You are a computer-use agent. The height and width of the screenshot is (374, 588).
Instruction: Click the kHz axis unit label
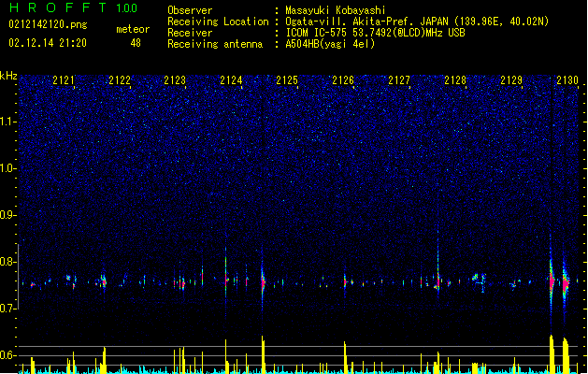pos(8,76)
